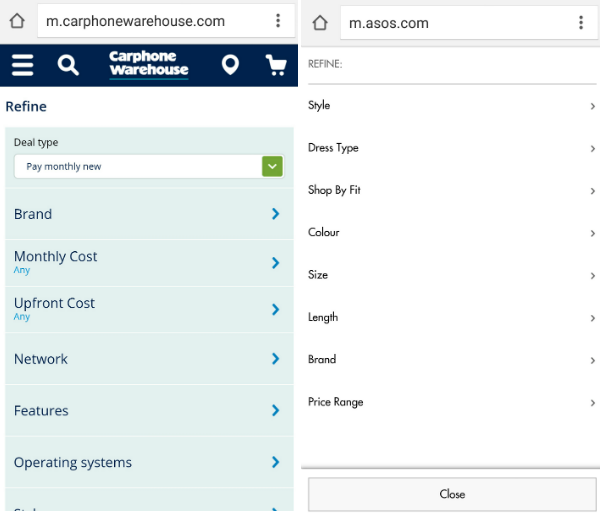Tap the Colour label
This screenshot has height=516, width=600.
pyautogui.click(x=324, y=232)
